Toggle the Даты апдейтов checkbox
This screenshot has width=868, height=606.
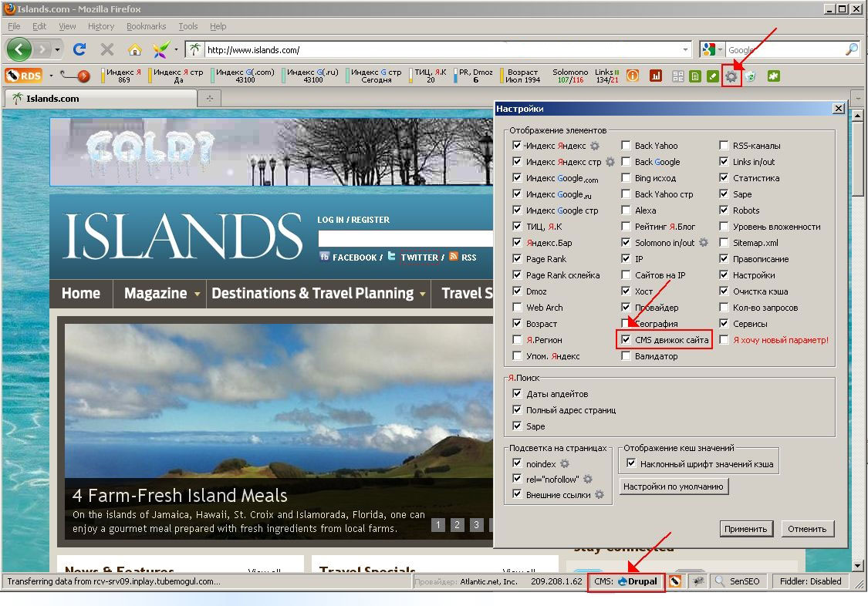(517, 394)
